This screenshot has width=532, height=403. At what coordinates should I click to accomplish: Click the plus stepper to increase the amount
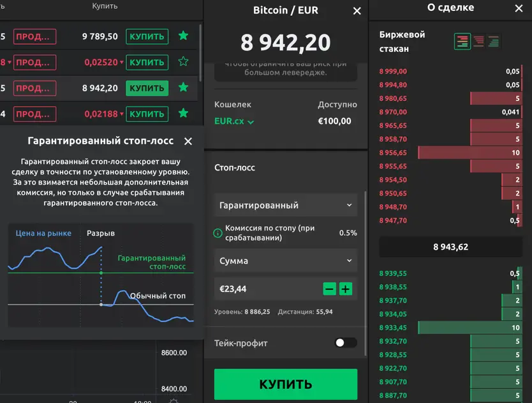point(346,289)
